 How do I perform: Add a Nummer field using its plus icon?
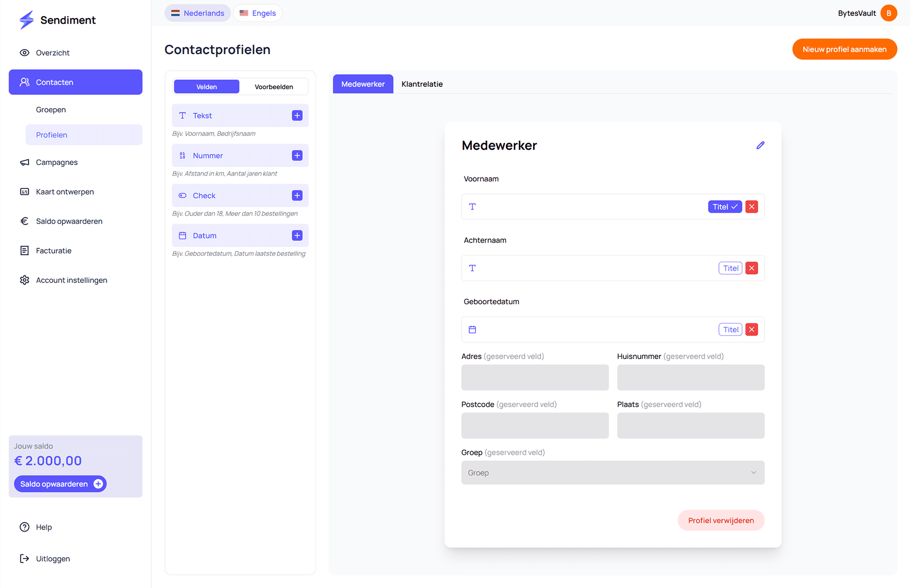click(297, 155)
